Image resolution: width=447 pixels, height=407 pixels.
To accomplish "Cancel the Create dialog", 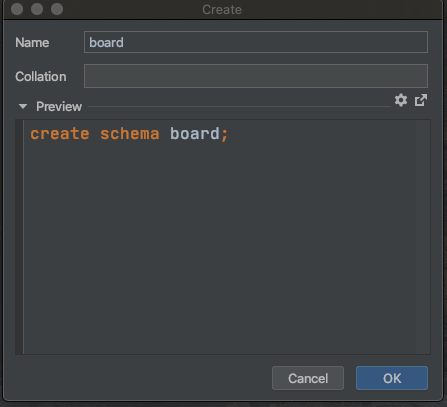I will click(x=308, y=378).
